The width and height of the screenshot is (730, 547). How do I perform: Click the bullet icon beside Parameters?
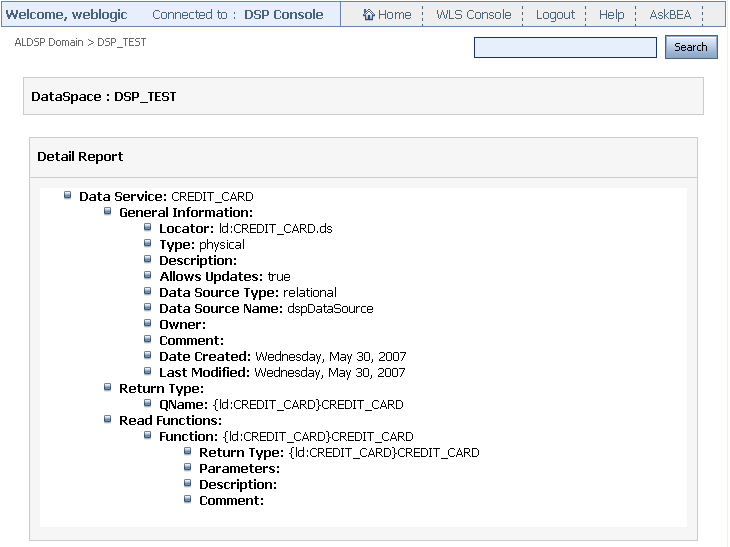pyautogui.click(x=188, y=467)
